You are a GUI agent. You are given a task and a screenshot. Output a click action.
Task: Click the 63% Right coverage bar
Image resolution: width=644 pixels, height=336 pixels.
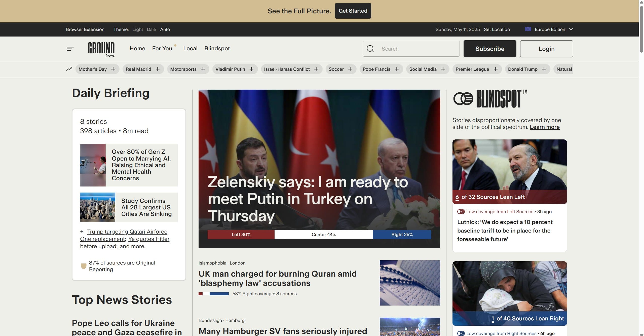(x=214, y=294)
